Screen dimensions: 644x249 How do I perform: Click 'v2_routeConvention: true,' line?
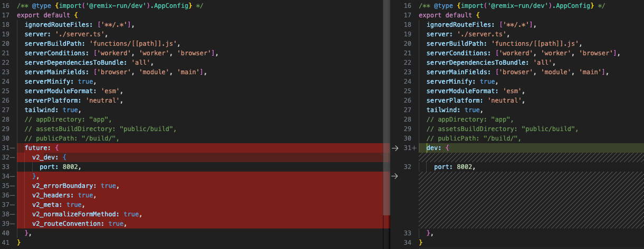tap(80, 224)
